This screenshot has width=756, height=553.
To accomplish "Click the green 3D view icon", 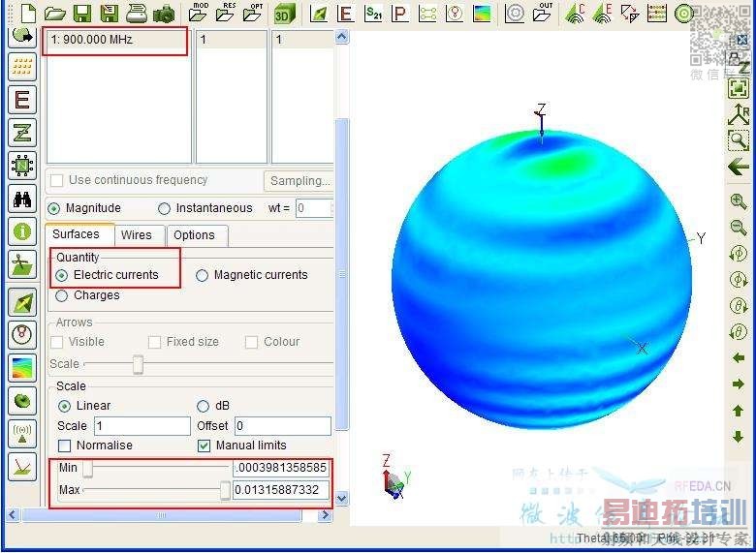I will [284, 15].
